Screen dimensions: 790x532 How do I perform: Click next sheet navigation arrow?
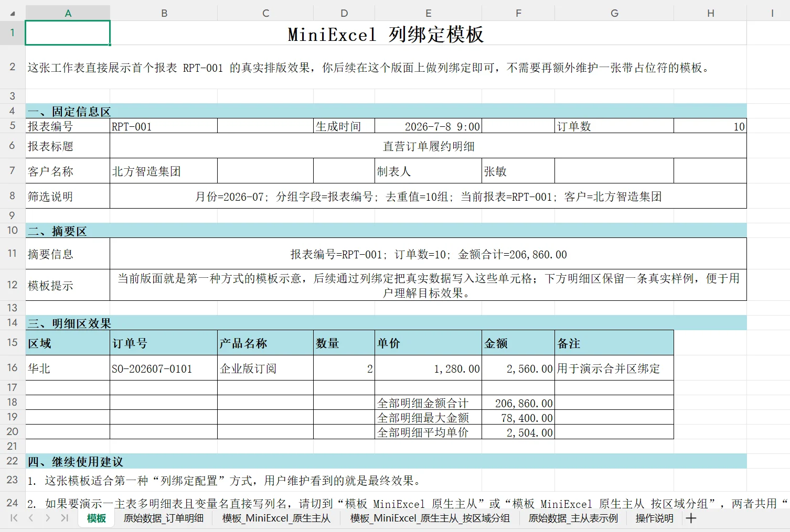pyautogui.click(x=48, y=518)
